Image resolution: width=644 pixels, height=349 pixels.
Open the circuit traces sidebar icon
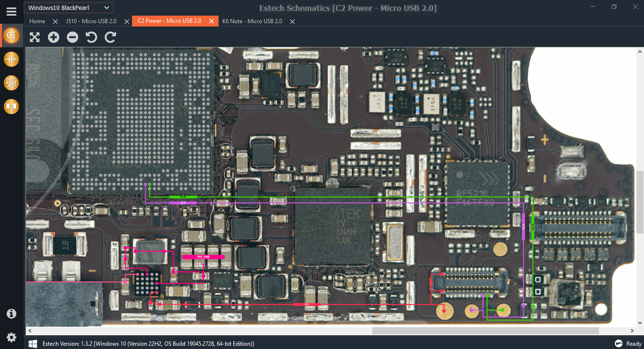click(x=11, y=83)
